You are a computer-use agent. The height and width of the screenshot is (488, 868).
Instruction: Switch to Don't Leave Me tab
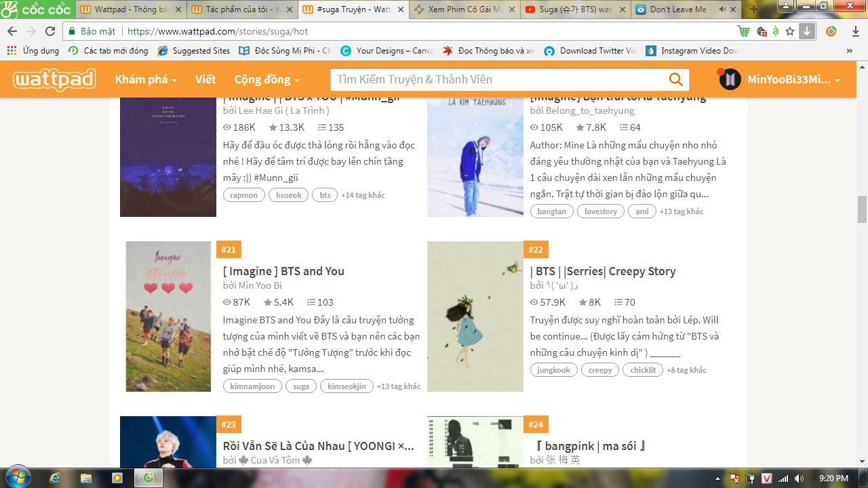click(x=681, y=9)
